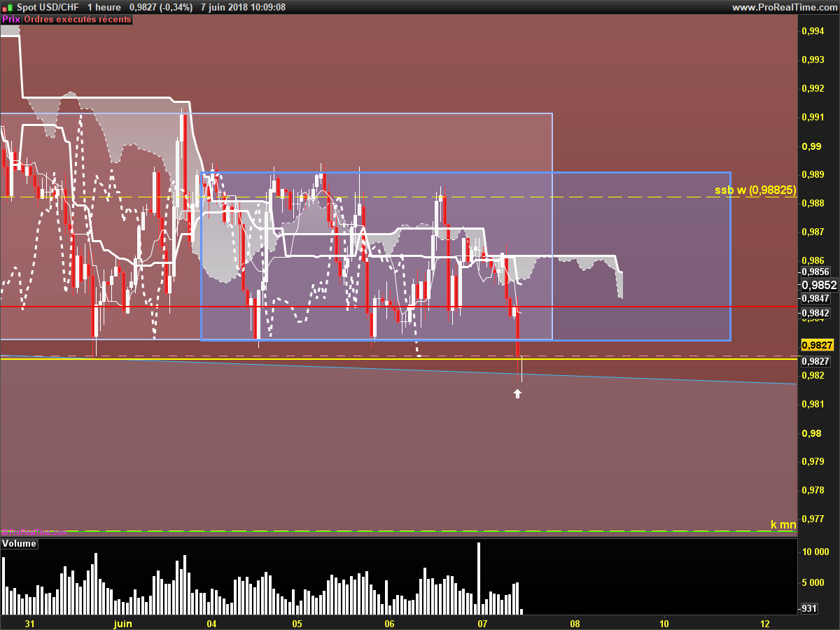Click the Spot USD/CHF instrument title
Image resolution: width=840 pixels, height=630 pixels.
click(47, 7)
